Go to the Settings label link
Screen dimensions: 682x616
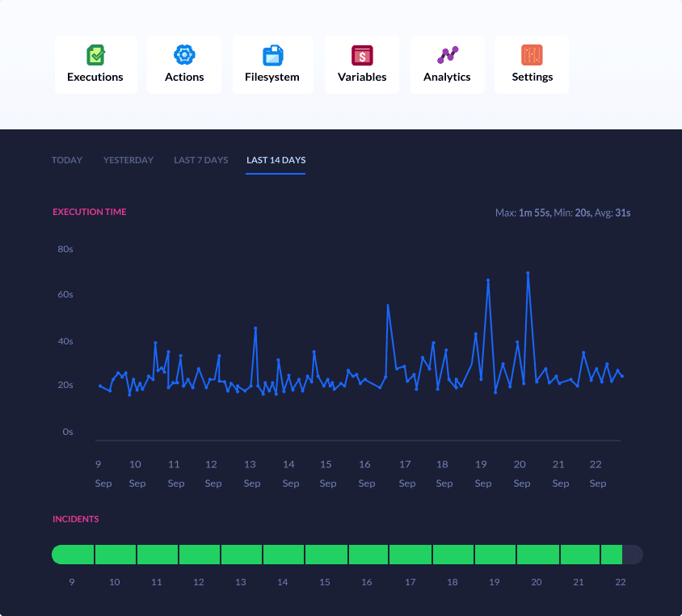532,78
